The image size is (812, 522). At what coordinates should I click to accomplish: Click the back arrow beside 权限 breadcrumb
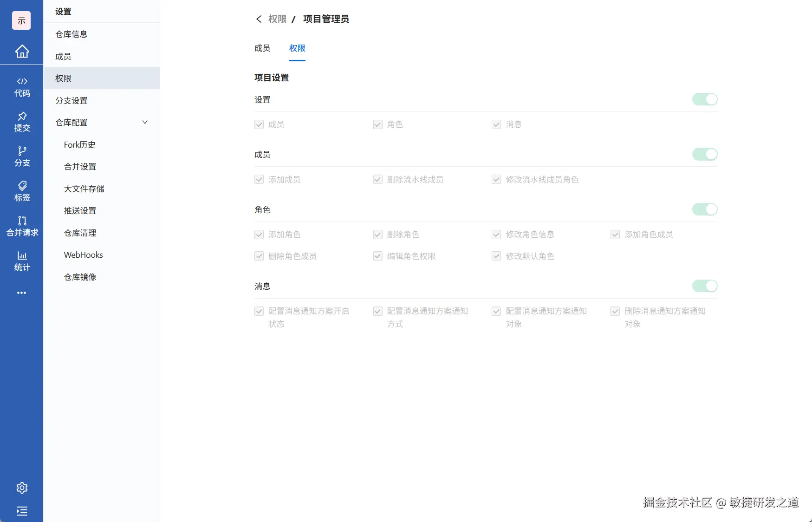260,19
